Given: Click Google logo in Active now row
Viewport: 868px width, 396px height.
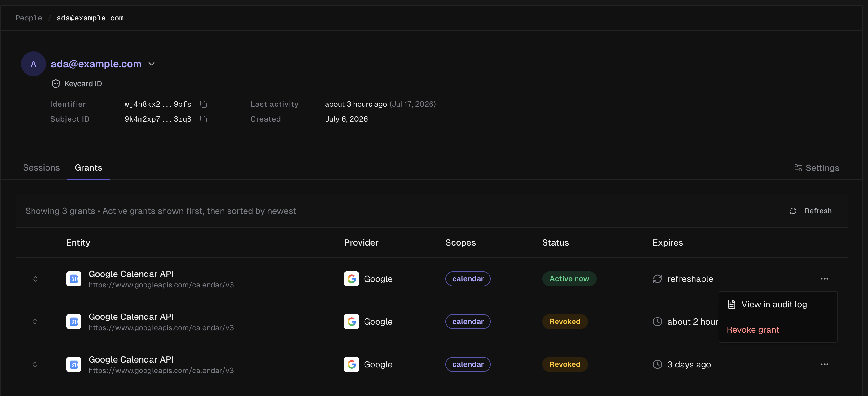Looking at the screenshot, I should (352, 279).
